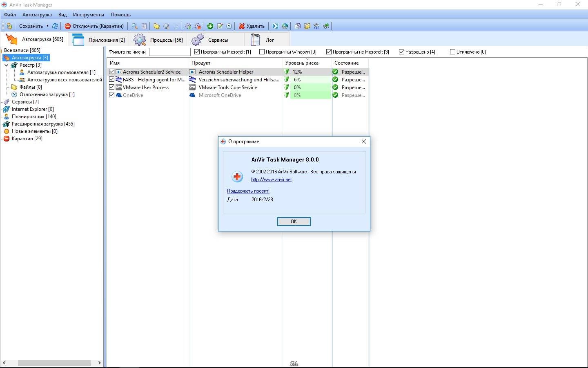This screenshot has height=368, width=588.
Task: Click the Фильтр по имени input field
Action: click(x=170, y=52)
